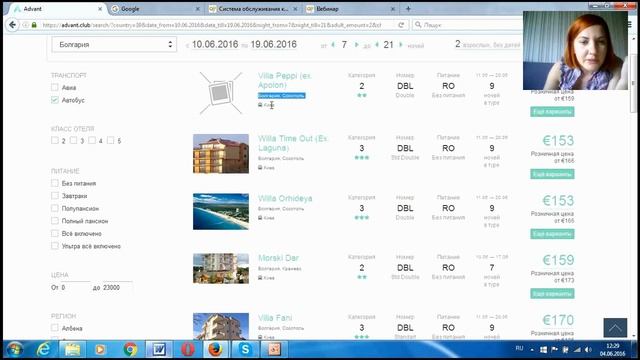
Task: Increase minimum nights with right arrow near 7
Action: click(x=356, y=44)
